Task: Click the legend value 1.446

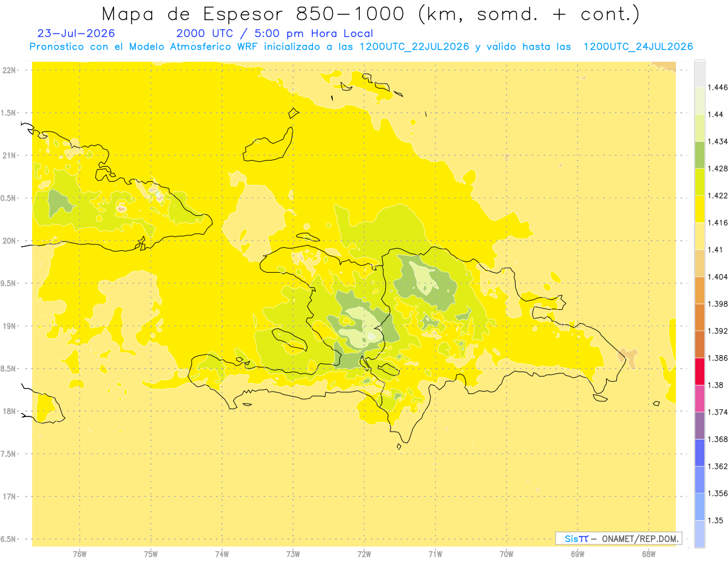Action: (x=718, y=87)
